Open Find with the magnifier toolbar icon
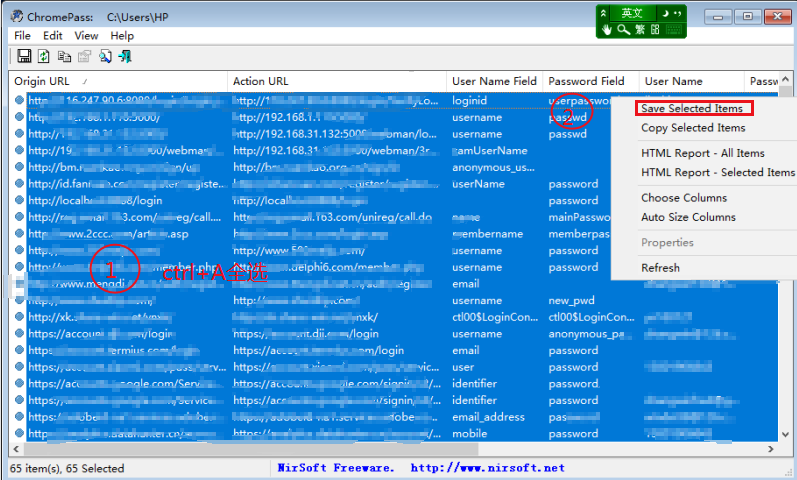The height and width of the screenshot is (480, 797). 105,56
